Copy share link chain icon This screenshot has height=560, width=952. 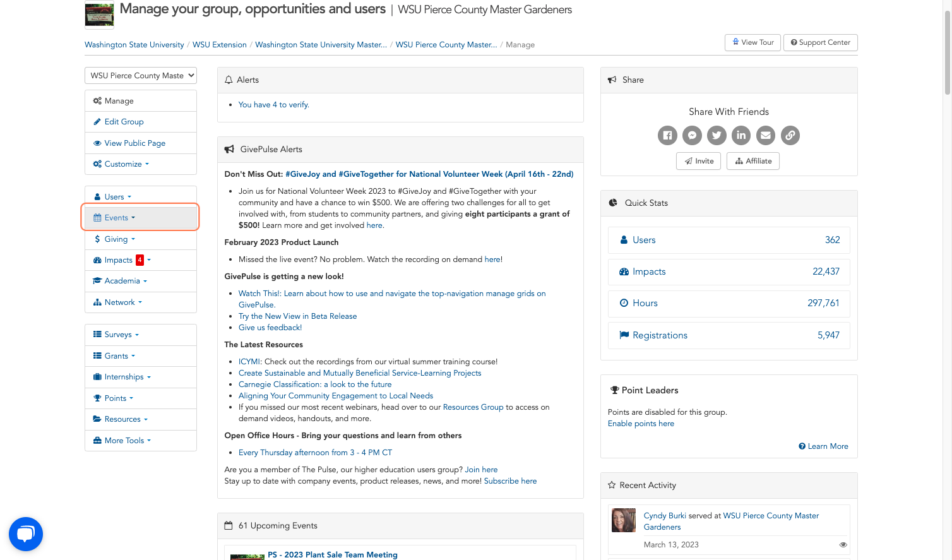(x=790, y=135)
